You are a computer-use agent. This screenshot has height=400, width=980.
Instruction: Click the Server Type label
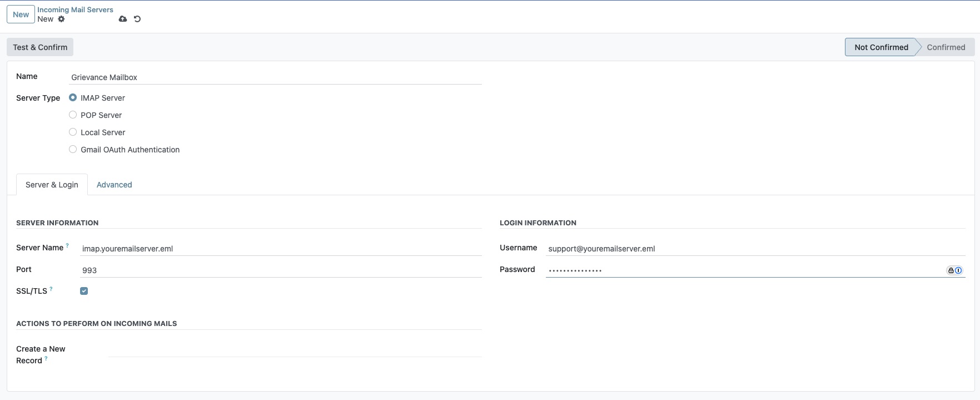click(x=38, y=98)
